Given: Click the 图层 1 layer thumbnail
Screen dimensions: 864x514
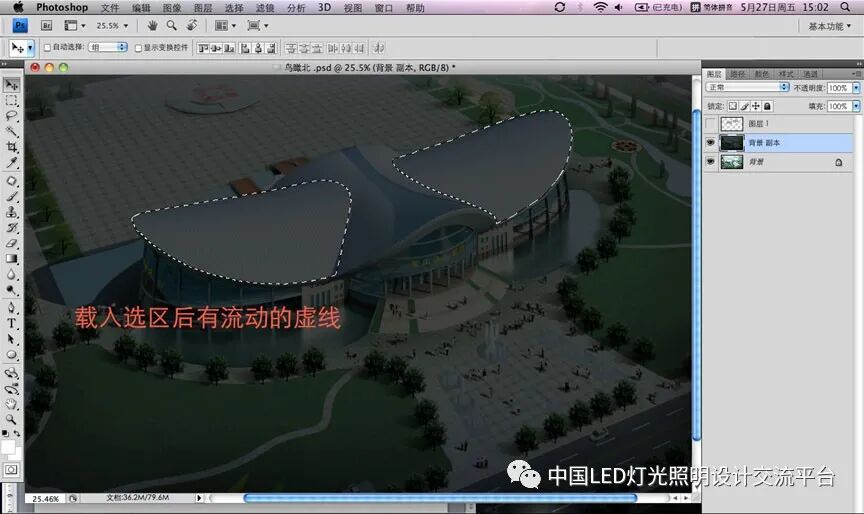Looking at the screenshot, I should coord(732,123).
